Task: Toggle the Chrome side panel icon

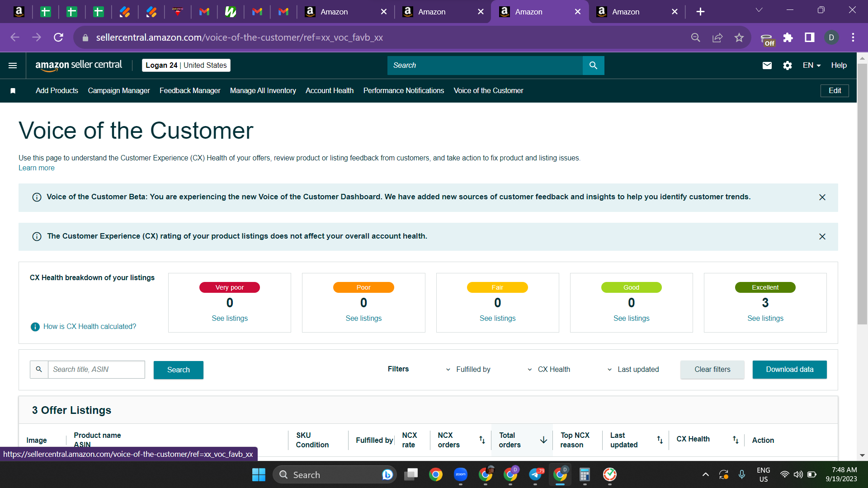Action: coord(810,38)
